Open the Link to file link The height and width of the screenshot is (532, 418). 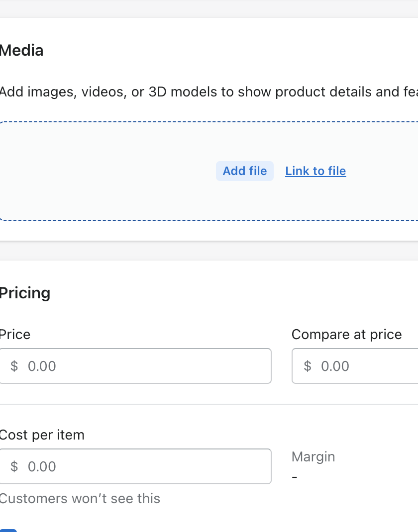point(315,171)
